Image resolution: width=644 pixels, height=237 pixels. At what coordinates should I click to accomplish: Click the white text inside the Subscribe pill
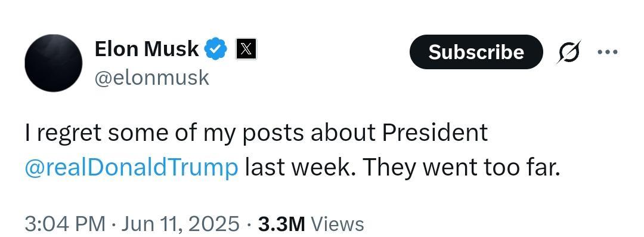(476, 52)
